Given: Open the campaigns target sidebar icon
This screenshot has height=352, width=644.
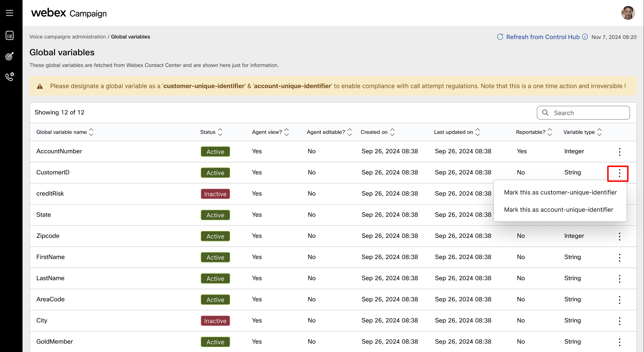Looking at the screenshot, I should (10, 56).
